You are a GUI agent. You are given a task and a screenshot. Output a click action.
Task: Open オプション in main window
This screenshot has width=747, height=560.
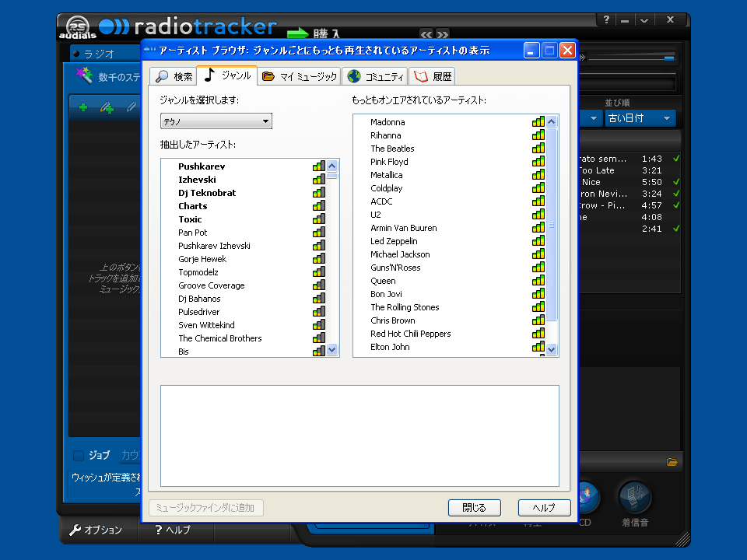pos(96,530)
